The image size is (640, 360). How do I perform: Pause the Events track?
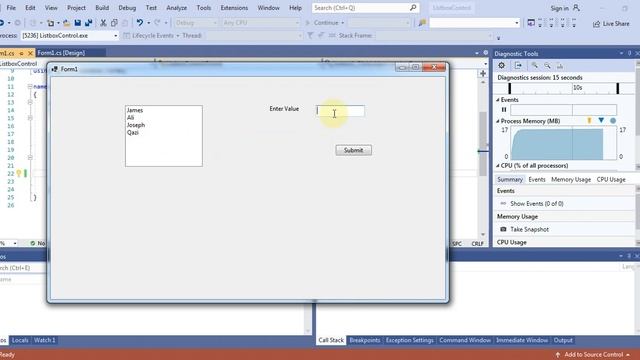point(504,110)
